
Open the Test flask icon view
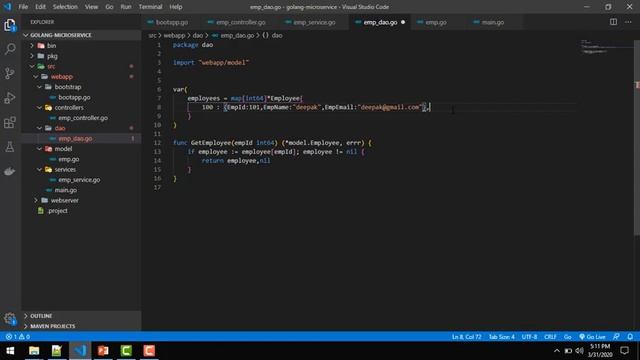tap(10, 147)
